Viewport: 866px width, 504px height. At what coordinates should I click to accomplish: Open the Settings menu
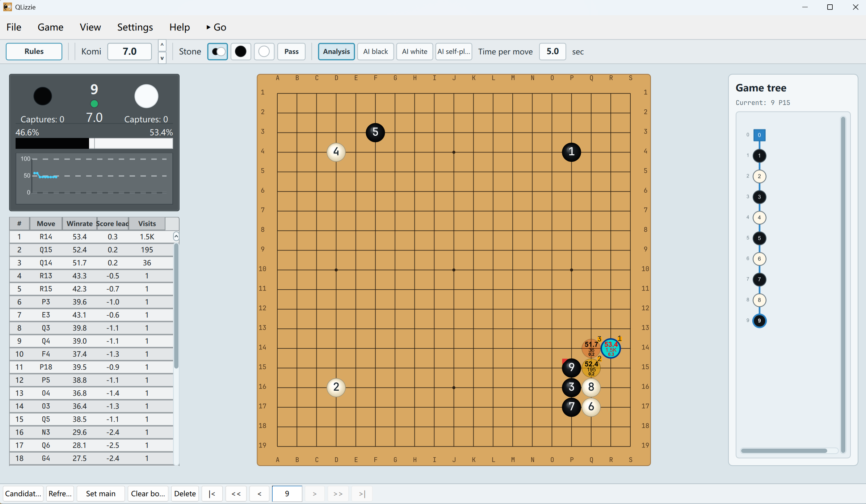(x=135, y=27)
